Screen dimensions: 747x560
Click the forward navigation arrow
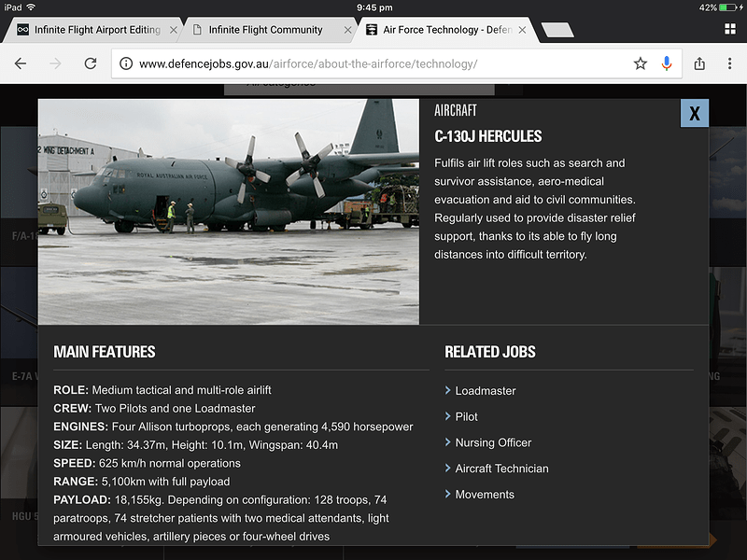tap(56, 63)
